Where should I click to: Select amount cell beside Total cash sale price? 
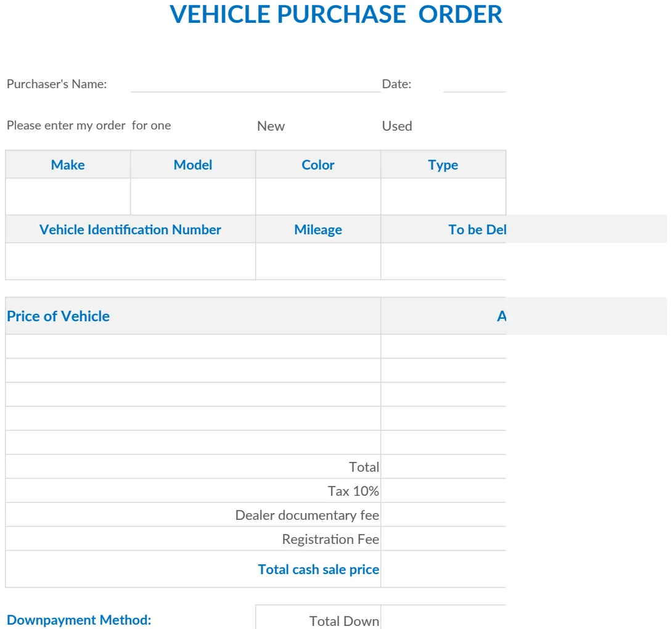pyautogui.click(x=443, y=569)
